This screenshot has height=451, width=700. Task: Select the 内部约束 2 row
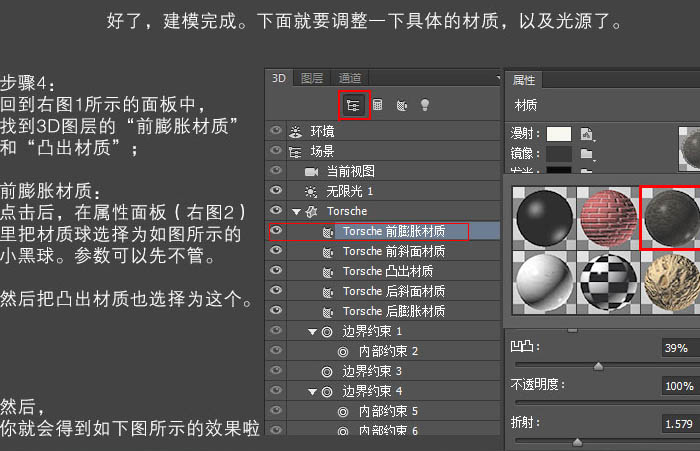click(x=384, y=351)
